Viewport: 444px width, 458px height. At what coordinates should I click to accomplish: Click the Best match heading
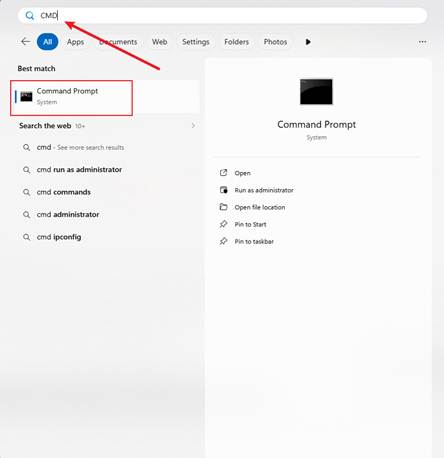point(36,68)
